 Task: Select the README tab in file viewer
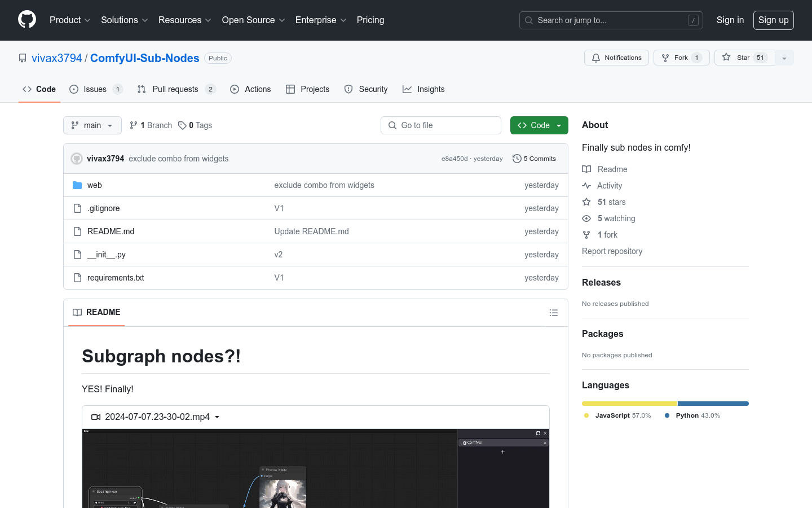96,313
